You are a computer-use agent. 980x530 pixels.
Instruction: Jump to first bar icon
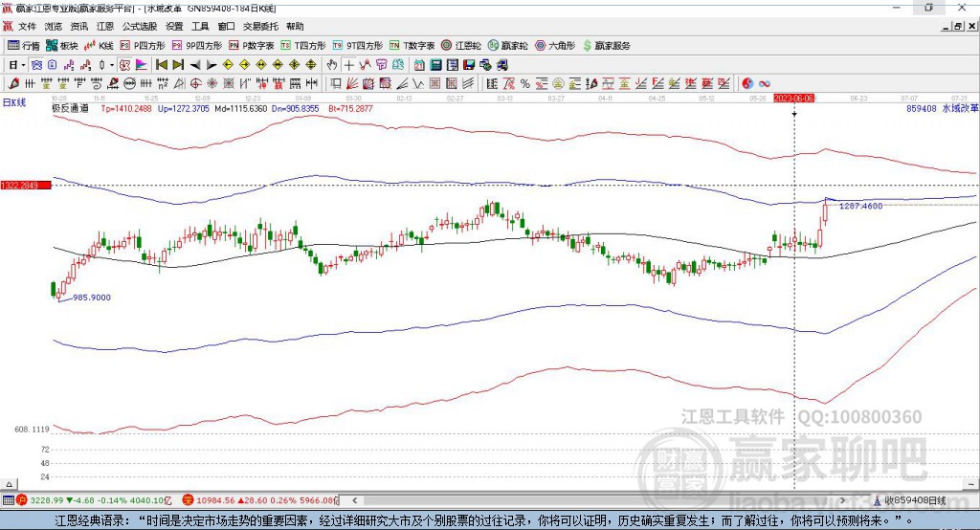pyautogui.click(x=162, y=65)
